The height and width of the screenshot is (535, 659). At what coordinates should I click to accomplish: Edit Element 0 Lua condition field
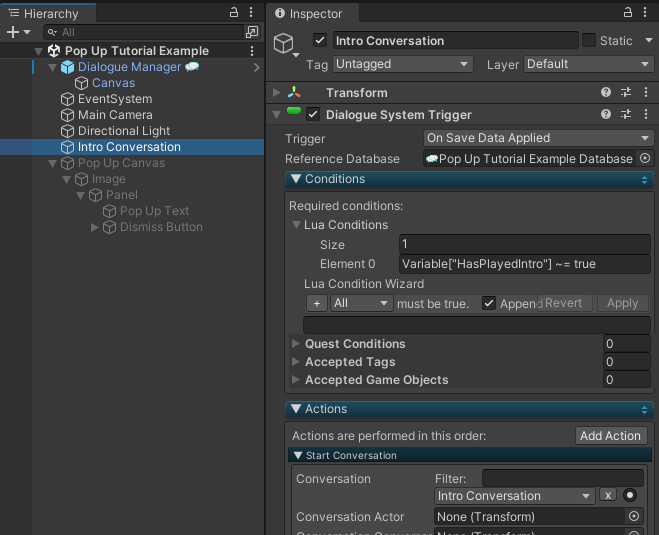tap(525, 264)
